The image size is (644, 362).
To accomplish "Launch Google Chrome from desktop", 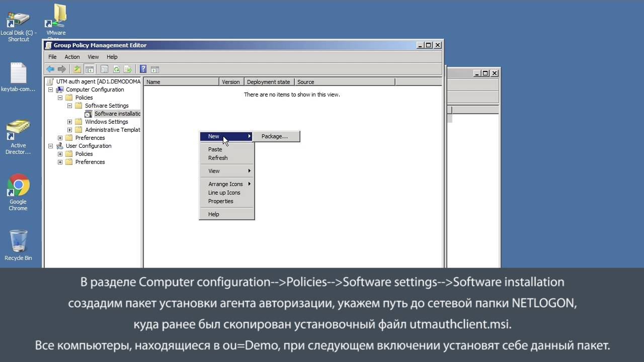I will pos(18,193).
